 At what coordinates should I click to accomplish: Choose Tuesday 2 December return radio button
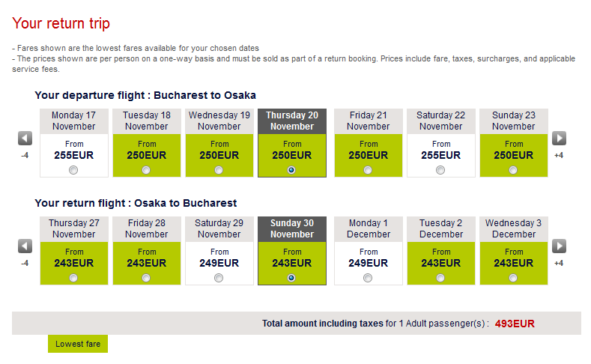(x=440, y=278)
